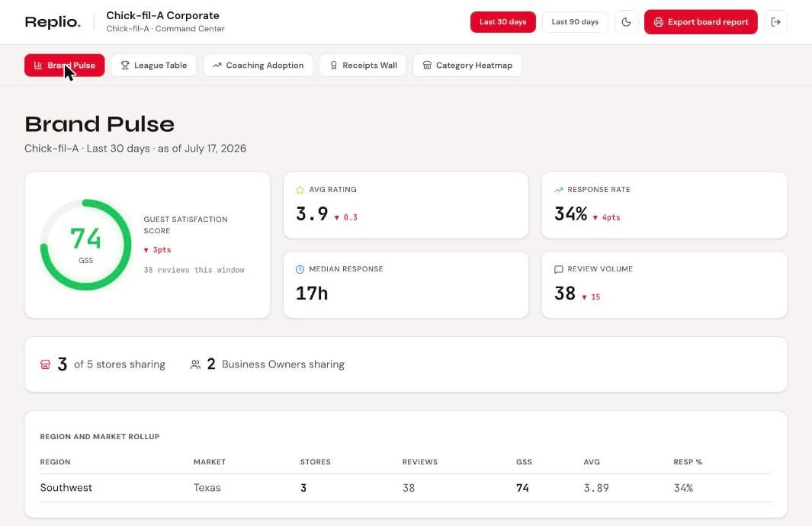Click the Response Rate value 34%
Viewport: 812px width, 526px height.
point(570,213)
